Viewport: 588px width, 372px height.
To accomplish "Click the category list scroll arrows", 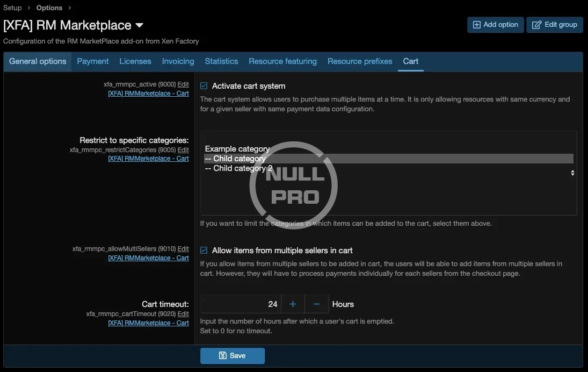I will pos(572,173).
